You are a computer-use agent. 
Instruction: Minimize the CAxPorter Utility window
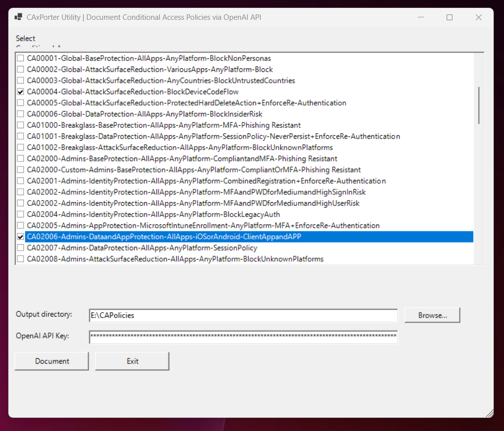(420, 17)
